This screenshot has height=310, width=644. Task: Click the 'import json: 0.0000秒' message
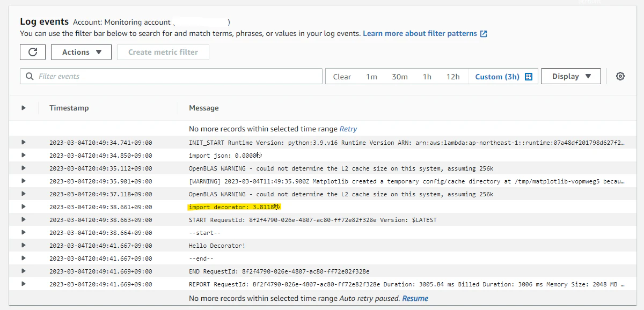coord(225,156)
